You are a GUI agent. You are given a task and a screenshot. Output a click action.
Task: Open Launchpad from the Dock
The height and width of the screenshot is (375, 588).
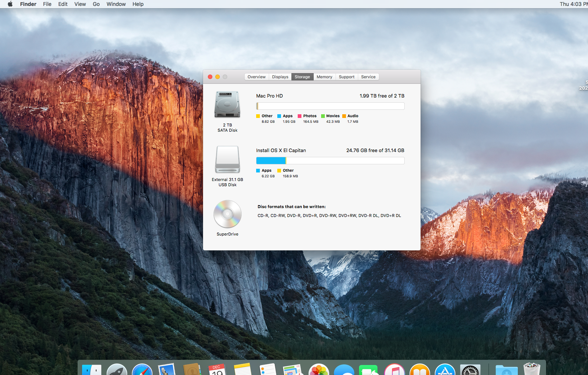117,369
